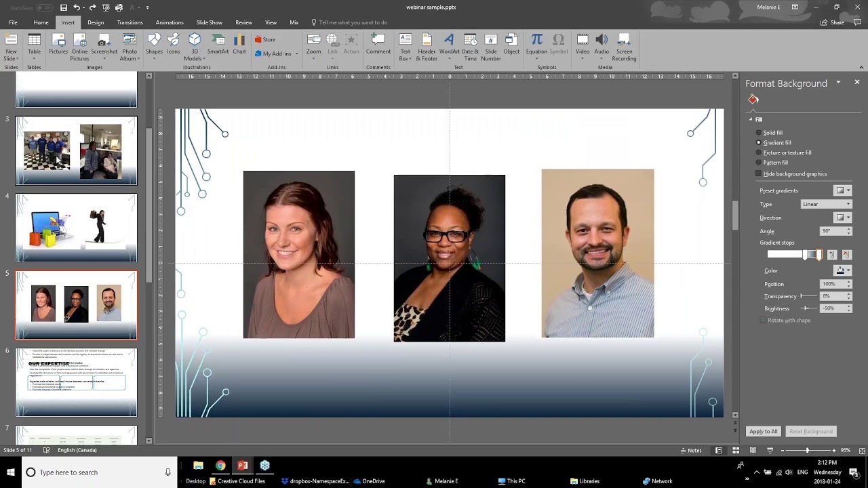Switch to the Transitions tab

pos(130,22)
